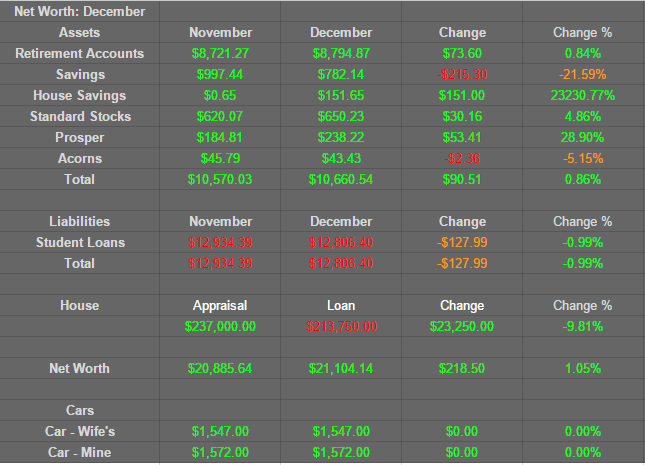Image resolution: width=645 pixels, height=465 pixels.
Task: Select the Acorns December value $43.43
Action: (341, 158)
